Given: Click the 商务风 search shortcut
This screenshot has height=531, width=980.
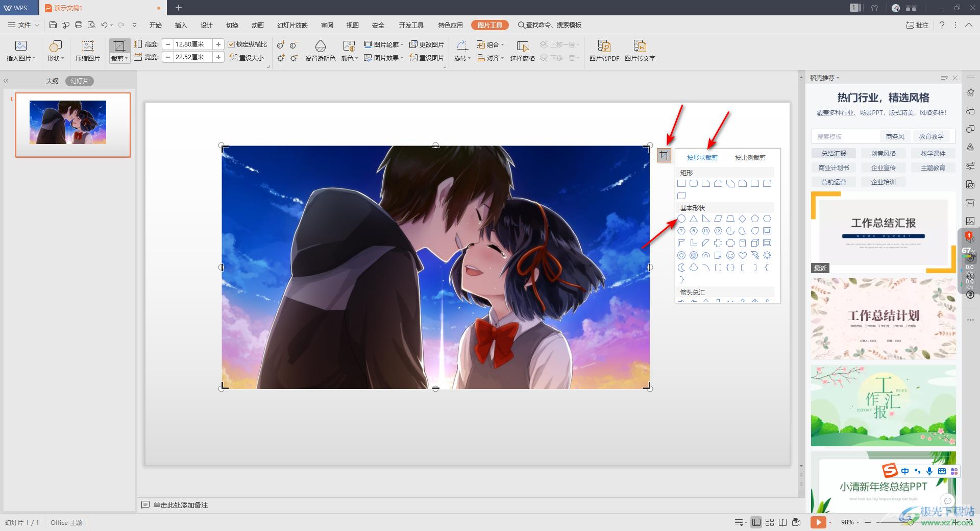Looking at the screenshot, I should click(x=895, y=136).
